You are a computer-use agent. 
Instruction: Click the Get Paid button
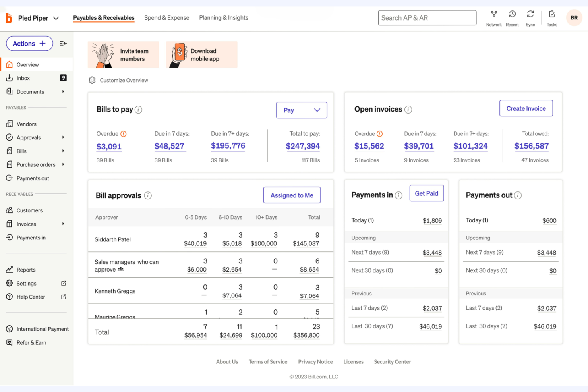pyautogui.click(x=427, y=193)
